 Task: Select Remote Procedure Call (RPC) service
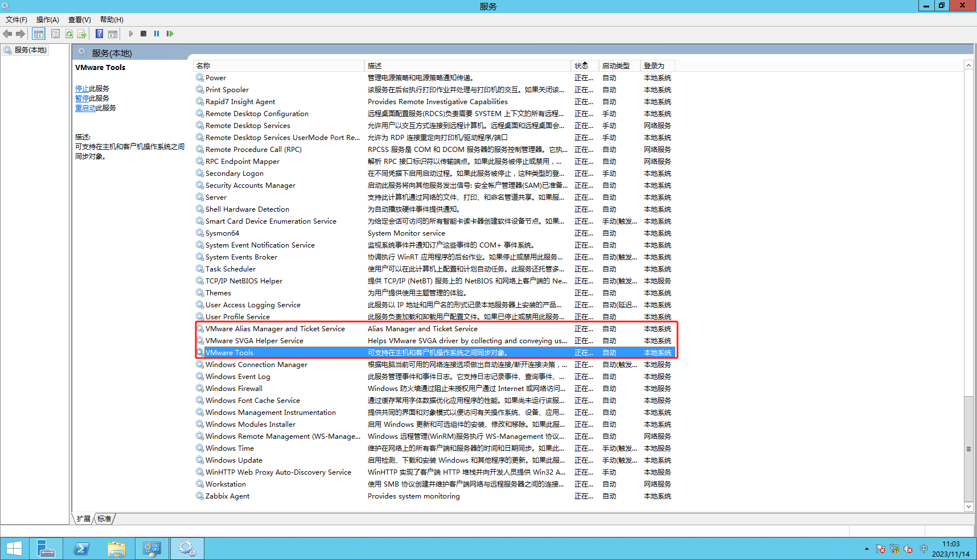point(435,150)
